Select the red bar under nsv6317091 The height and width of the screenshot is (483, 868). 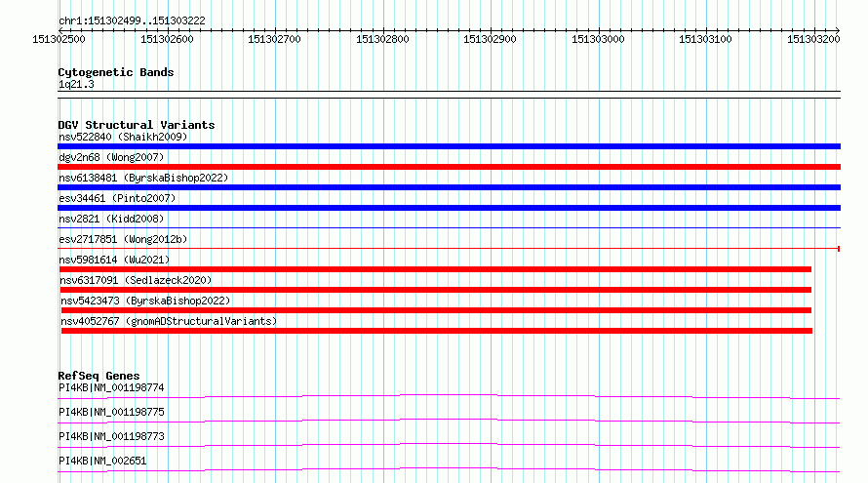[436, 290]
